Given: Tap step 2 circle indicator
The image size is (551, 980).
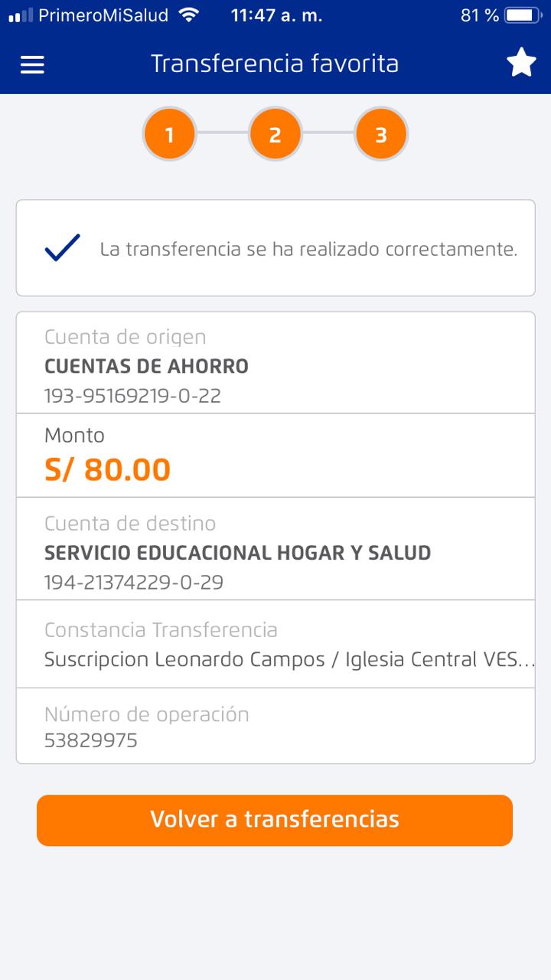Looking at the screenshot, I should click(275, 135).
